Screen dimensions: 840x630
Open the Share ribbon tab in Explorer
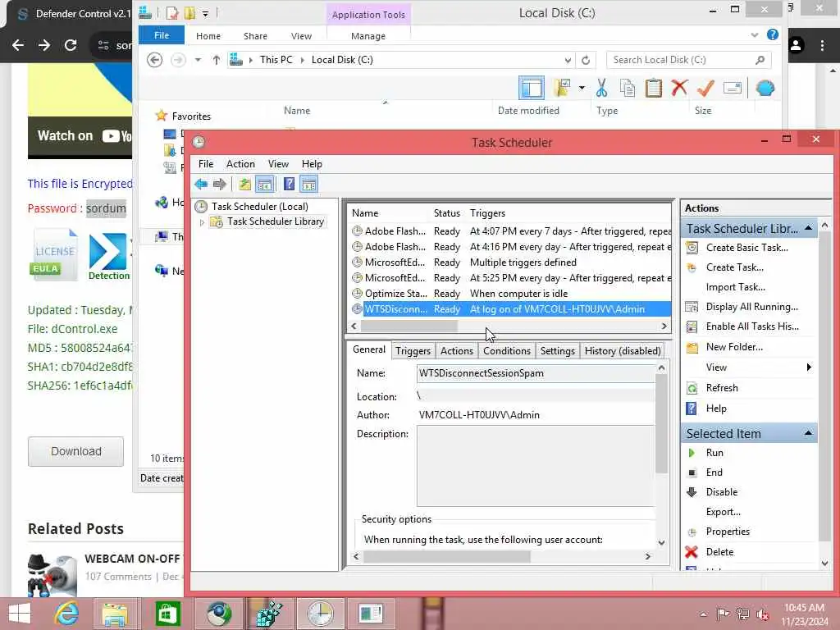pos(255,36)
